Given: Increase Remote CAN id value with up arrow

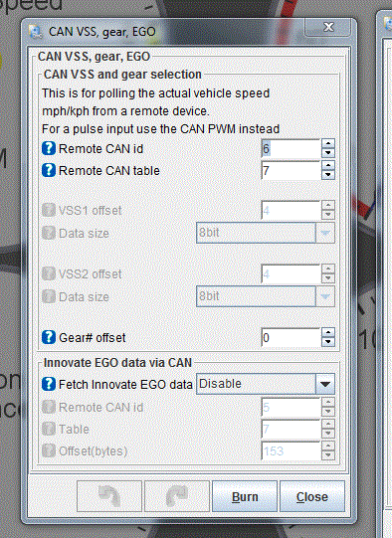Looking at the screenshot, I should pyautogui.click(x=328, y=144).
